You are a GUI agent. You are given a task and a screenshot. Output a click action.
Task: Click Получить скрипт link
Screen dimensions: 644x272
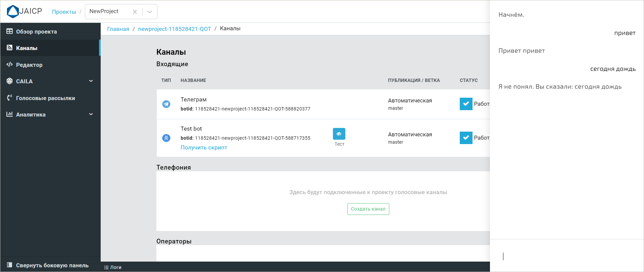coord(204,147)
